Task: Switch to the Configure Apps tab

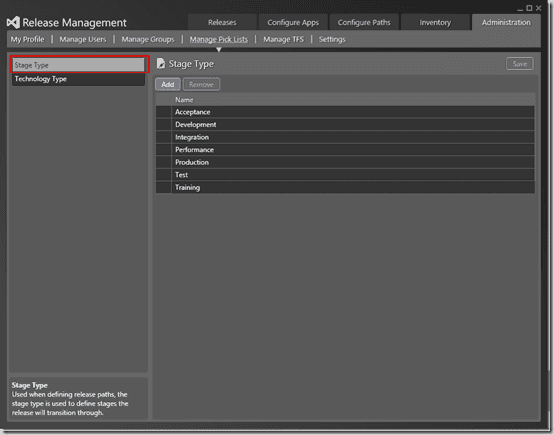Action: pyautogui.click(x=293, y=22)
